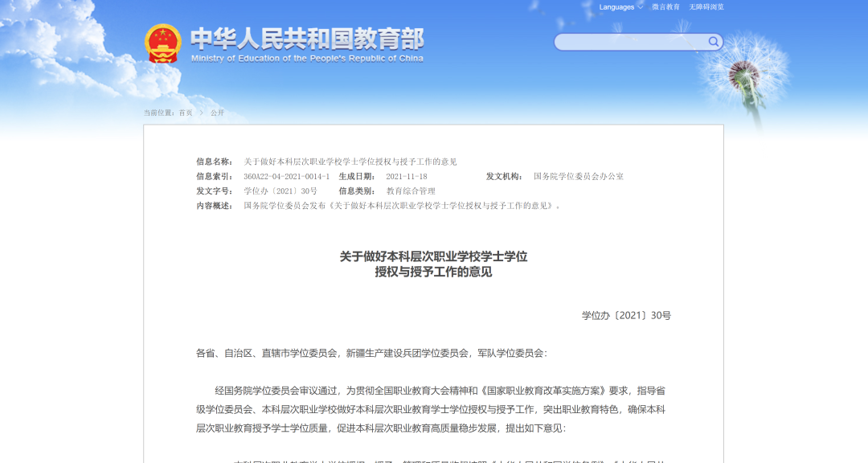868x463 pixels.
Task: Click the 信息索引 label
Action: (215, 176)
